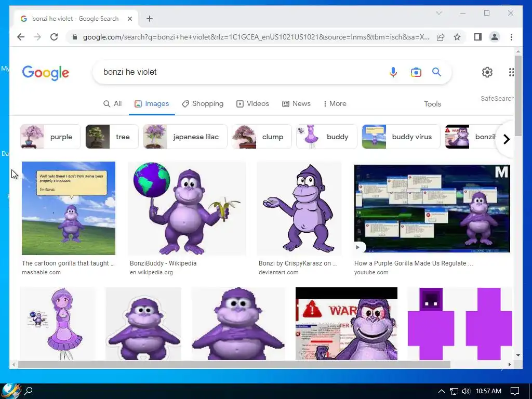Click the vertical scrollbar thumb
The height and width of the screenshot is (399, 532).
(x=518, y=96)
